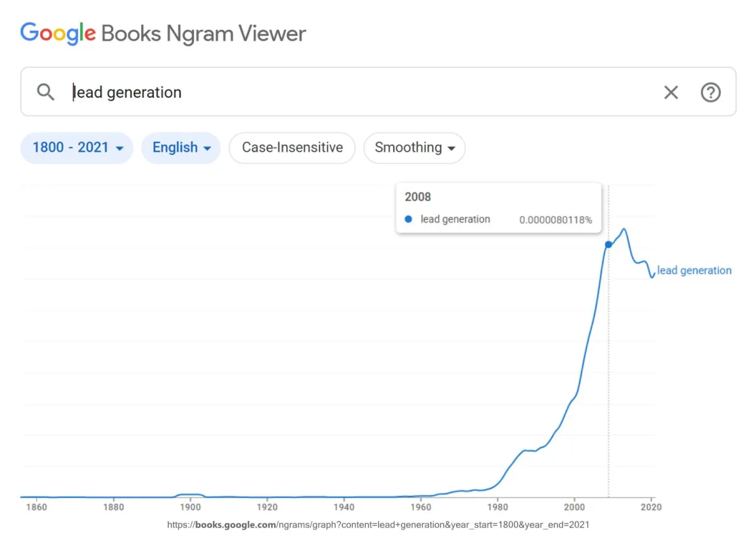Click the 1900 x-axis label
756x536 pixels.
coord(190,507)
